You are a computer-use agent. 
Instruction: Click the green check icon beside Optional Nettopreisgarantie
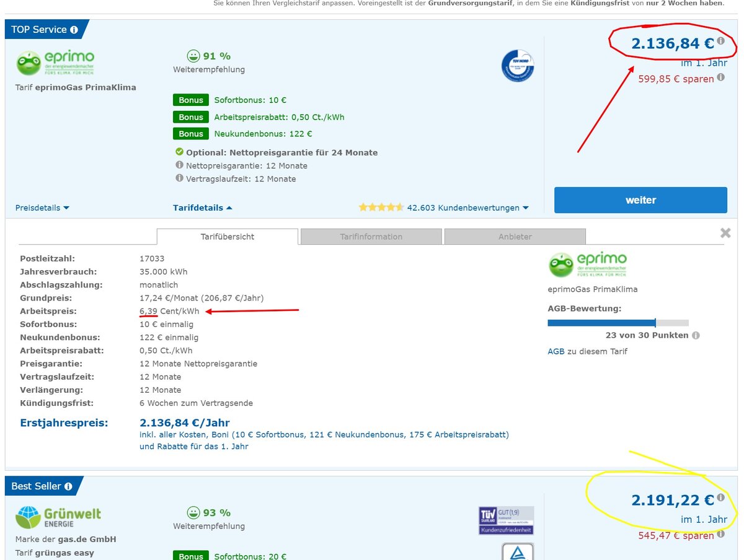point(180,152)
